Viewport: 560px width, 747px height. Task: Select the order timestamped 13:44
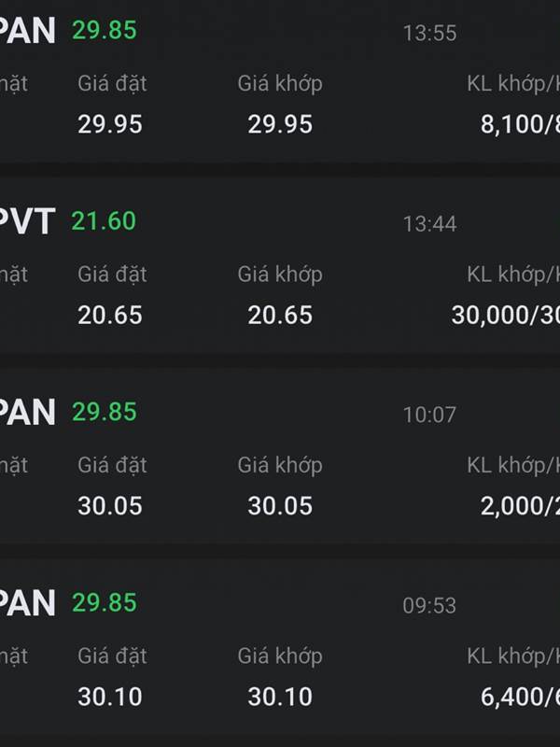[429, 224]
